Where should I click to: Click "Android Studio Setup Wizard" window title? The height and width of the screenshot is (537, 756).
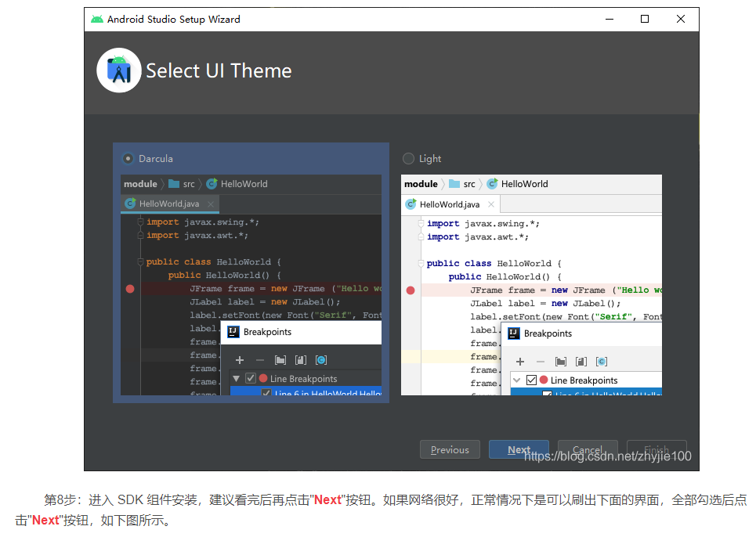coord(174,20)
